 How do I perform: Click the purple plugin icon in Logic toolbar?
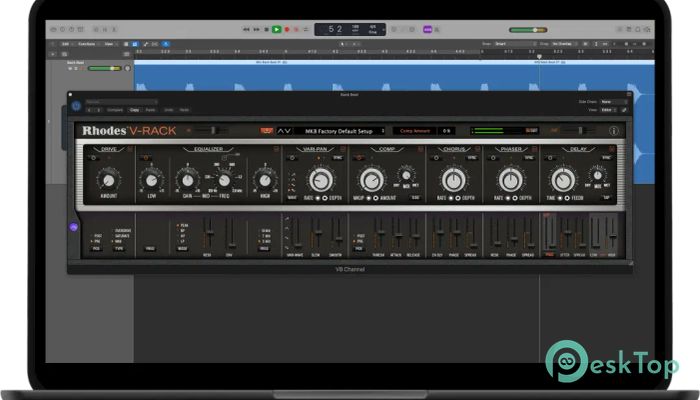tap(428, 29)
